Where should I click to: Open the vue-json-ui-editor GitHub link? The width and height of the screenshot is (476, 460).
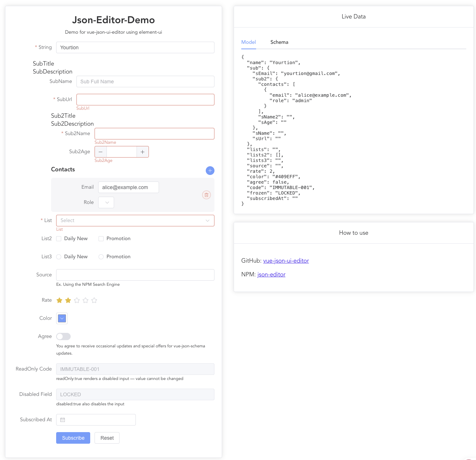pos(286,261)
